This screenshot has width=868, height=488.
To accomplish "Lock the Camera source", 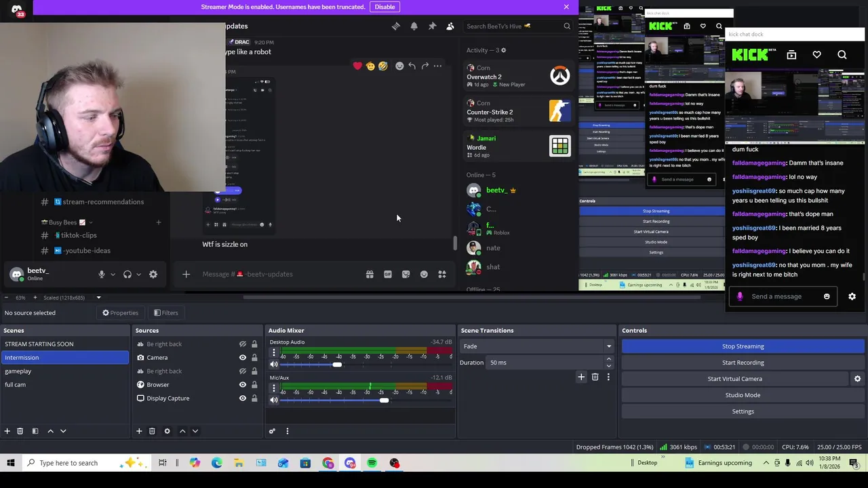I will (254, 357).
